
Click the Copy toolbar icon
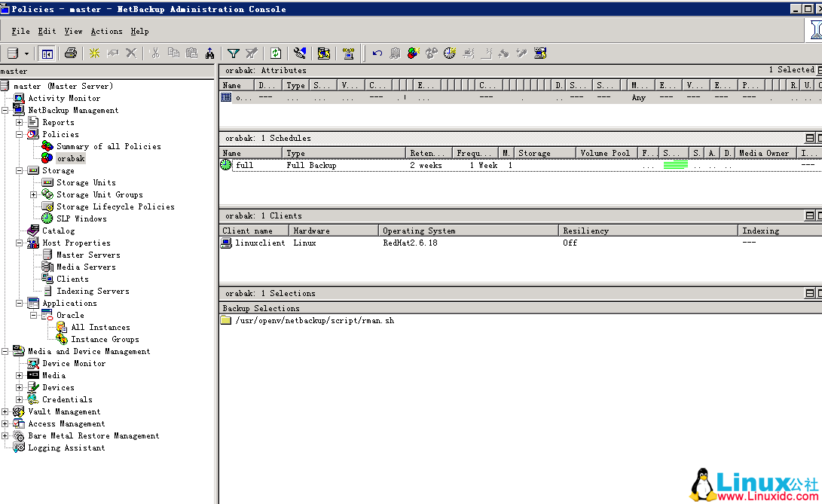pyautogui.click(x=175, y=53)
